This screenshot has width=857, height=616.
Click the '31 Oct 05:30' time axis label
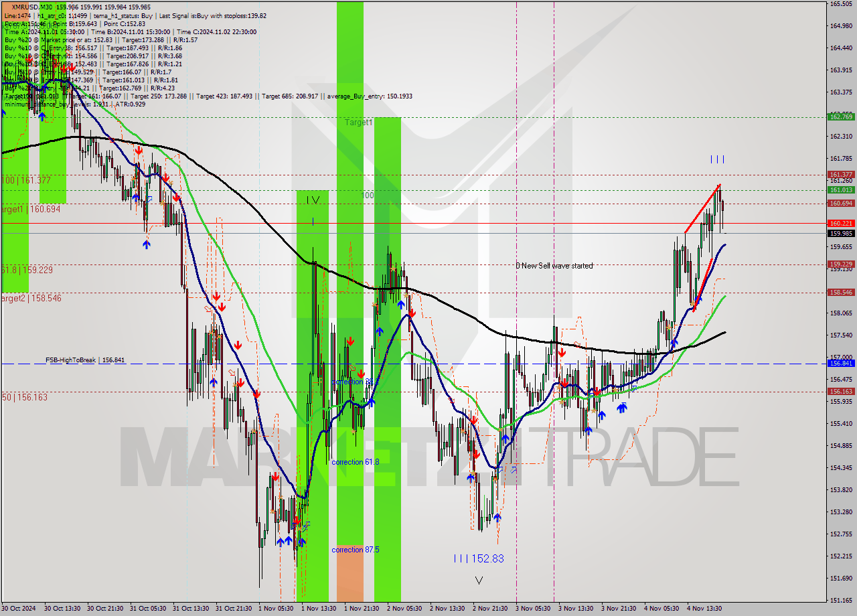[148, 609]
